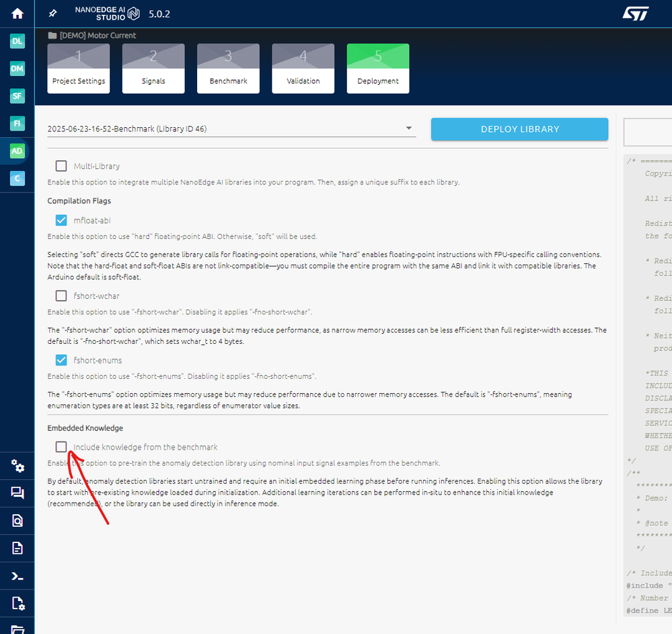Open the folder icon at sidebar bottom
Viewport: 672px width, 634px height.
[x=17, y=629]
